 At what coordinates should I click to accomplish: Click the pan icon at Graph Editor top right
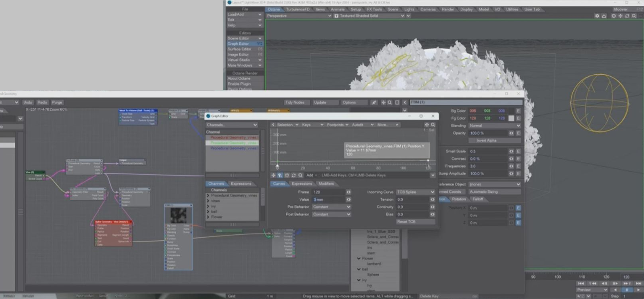click(427, 125)
